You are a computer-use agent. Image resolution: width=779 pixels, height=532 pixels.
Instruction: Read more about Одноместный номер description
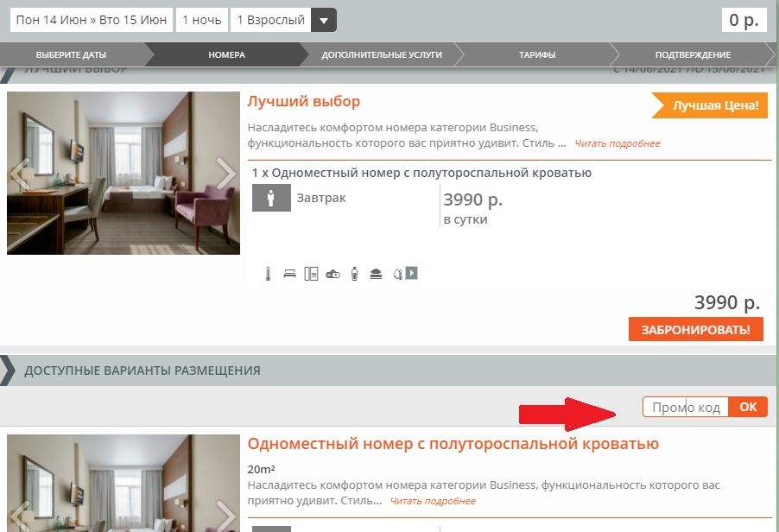tap(433, 501)
